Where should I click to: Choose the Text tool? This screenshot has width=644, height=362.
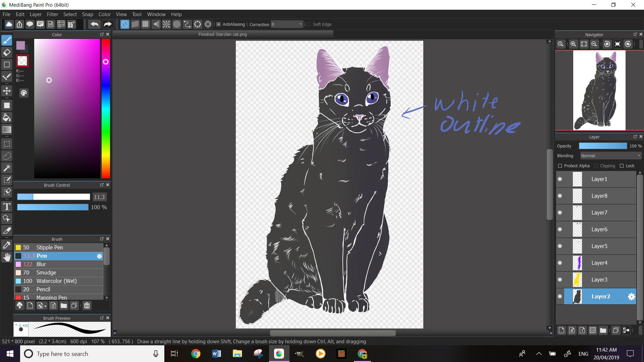[7, 206]
